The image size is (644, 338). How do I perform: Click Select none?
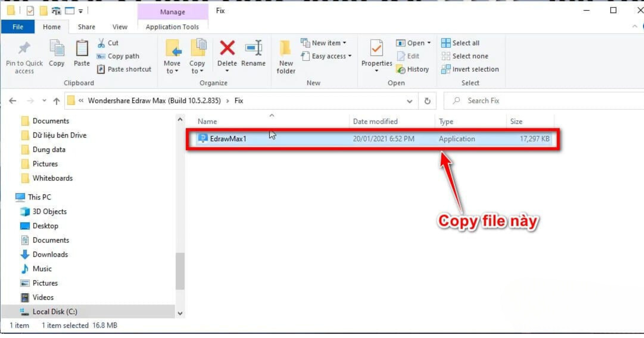click(x=465, y=56)
